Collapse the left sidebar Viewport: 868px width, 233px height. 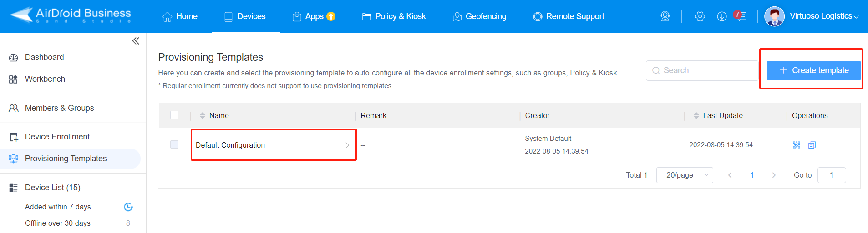[136, 41]
